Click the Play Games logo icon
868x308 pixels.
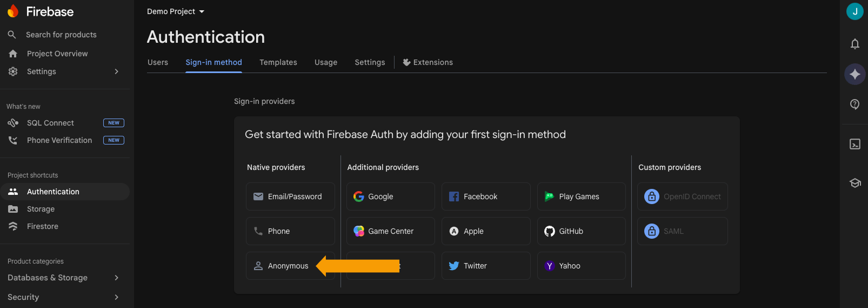(x=549, y=196)
